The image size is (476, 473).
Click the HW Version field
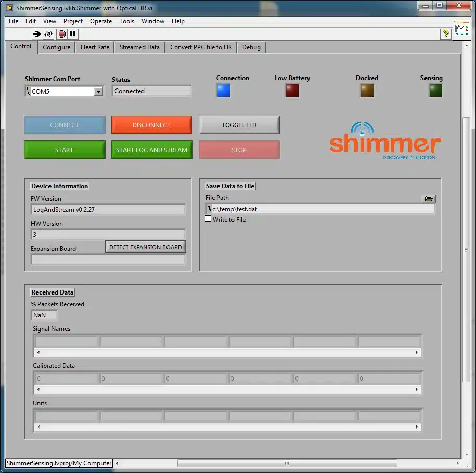pyautogui.click(x=108, y=234)
